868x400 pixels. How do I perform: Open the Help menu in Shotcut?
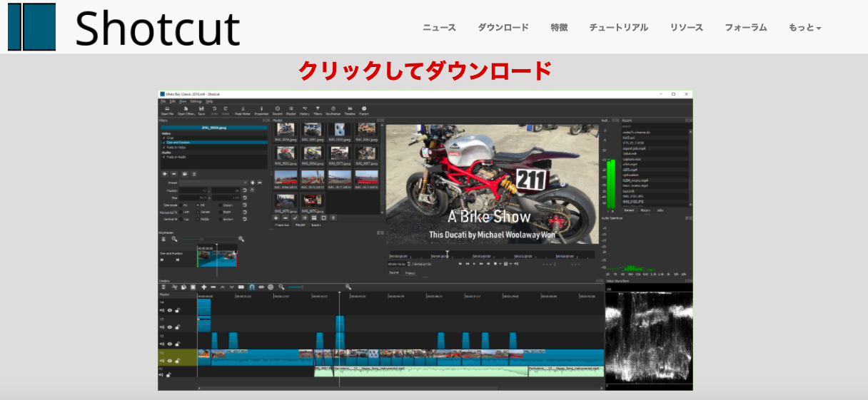[x=209, y=101]
